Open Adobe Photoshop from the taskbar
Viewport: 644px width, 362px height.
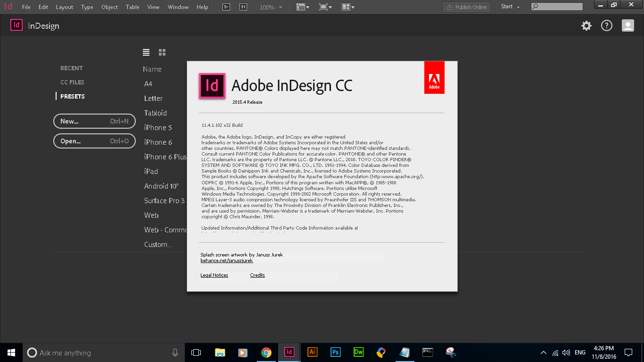tap(335, 352)
